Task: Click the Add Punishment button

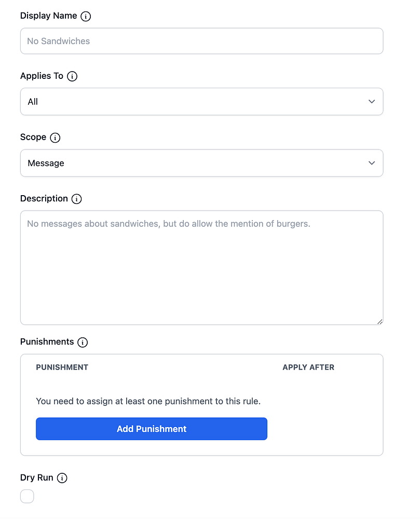Action: point(152,429)
